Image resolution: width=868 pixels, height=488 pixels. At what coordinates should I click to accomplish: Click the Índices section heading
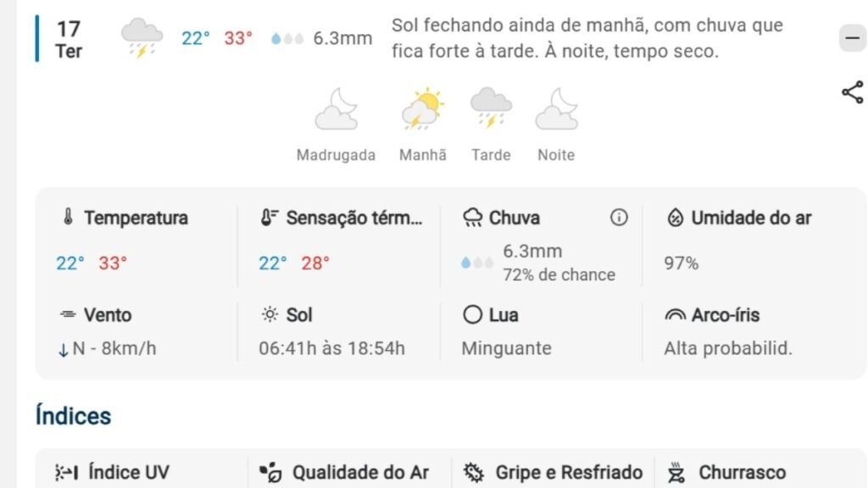tap(74, 416)
